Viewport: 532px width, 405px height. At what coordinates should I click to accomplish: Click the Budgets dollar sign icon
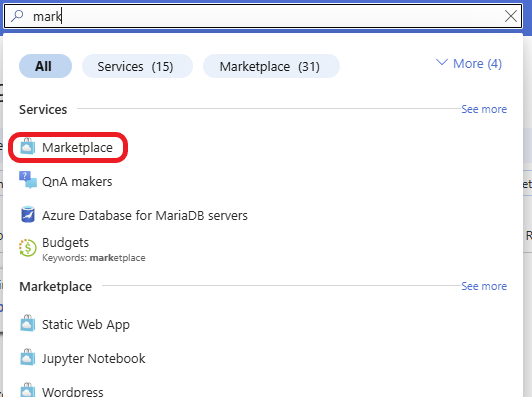27,248
